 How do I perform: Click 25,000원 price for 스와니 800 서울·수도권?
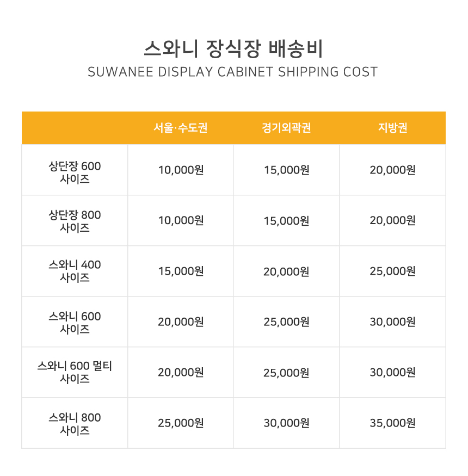(x=181, y=423)
